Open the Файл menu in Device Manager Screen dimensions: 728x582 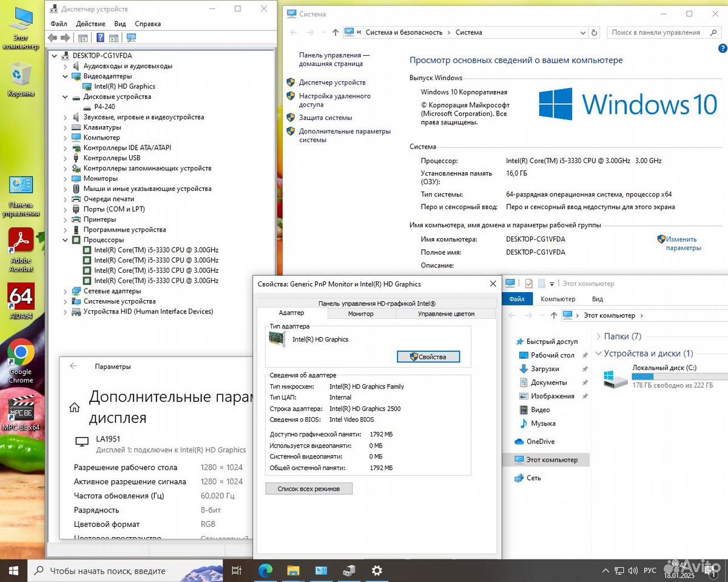tap(59, 24)
